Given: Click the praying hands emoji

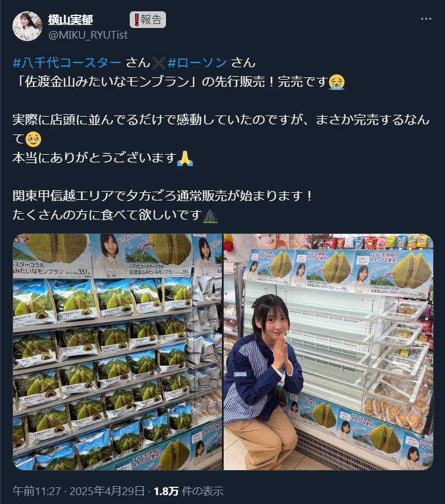Looking at the screenshot, I should pos(185,158).
